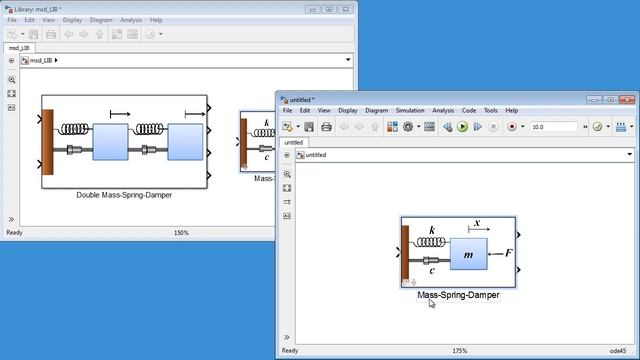Click fit to view icon in Library palette
640x360 pixels.
pyautogui.click(x=11, y=93)
